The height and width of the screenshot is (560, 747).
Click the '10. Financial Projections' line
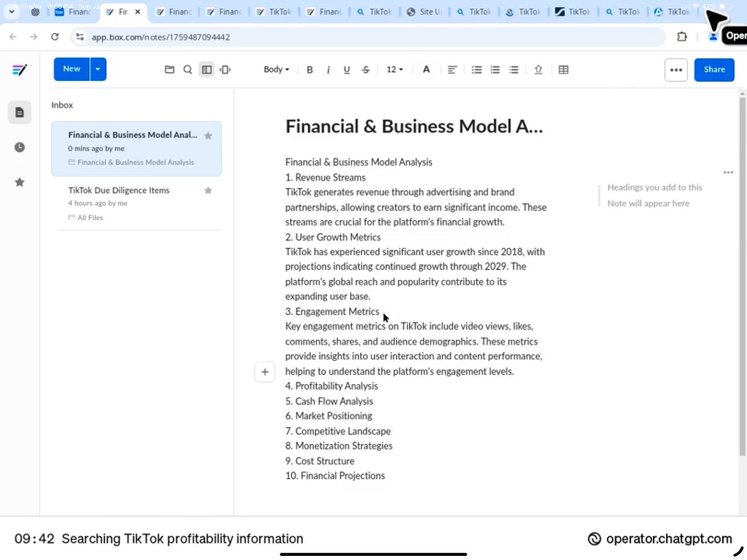tap(335, 476)
